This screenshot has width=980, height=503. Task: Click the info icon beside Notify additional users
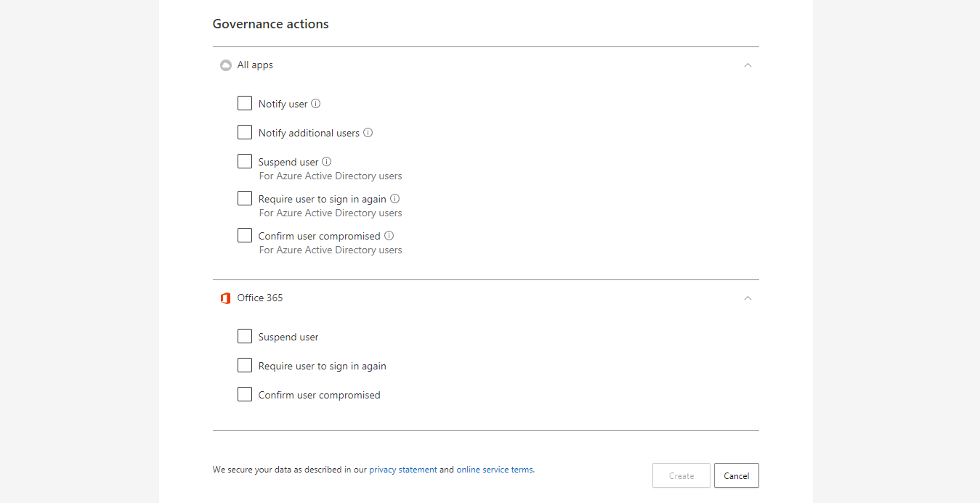[368, 133]
